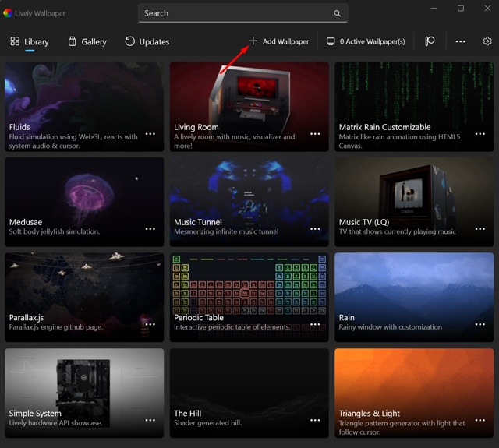Select the Parallax.js wallpaper
Viewport: 499px width, 448px height.
click(x=84, y=298)
